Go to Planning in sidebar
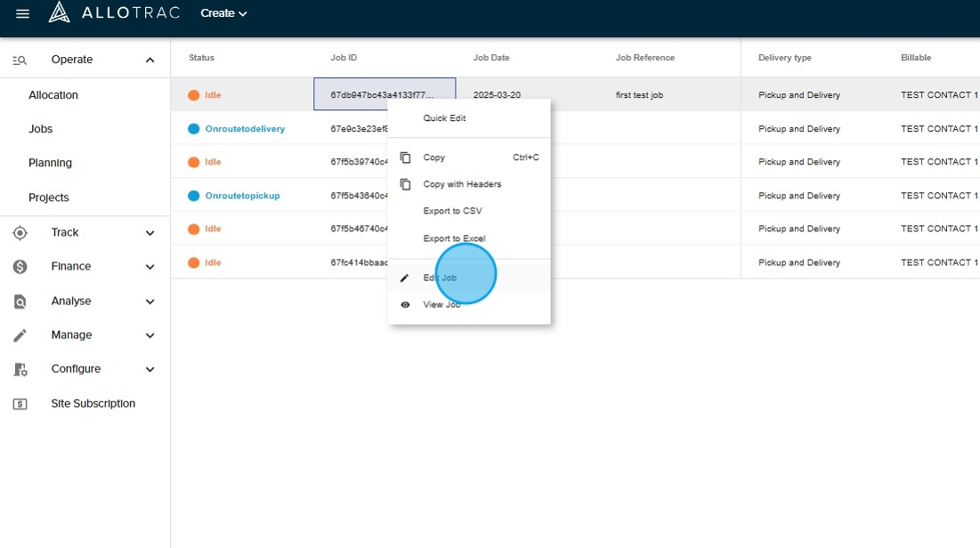 click(50, 164)
